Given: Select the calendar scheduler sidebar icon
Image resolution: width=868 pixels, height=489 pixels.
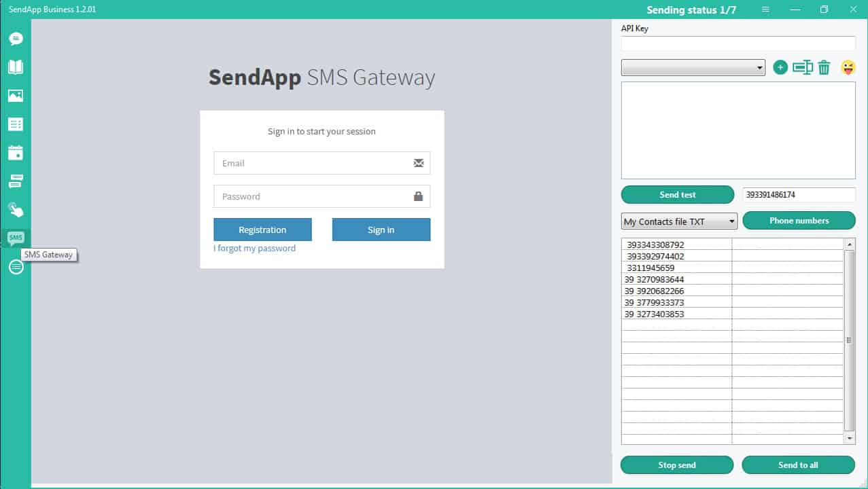Looking at the screenshot, I should coord(16,153).
